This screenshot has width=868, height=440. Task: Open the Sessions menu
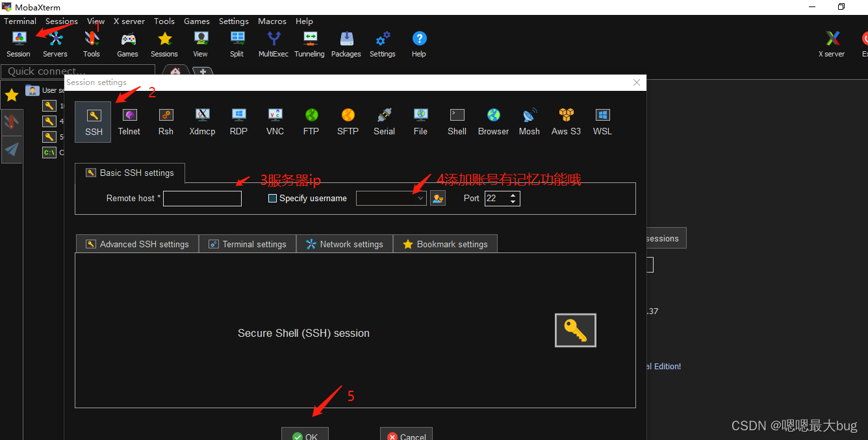[x=62, y=21]
